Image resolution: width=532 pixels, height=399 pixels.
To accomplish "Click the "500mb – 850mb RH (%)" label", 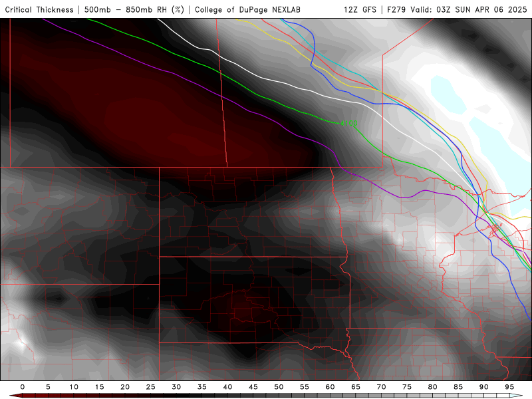I will point(134,9).
